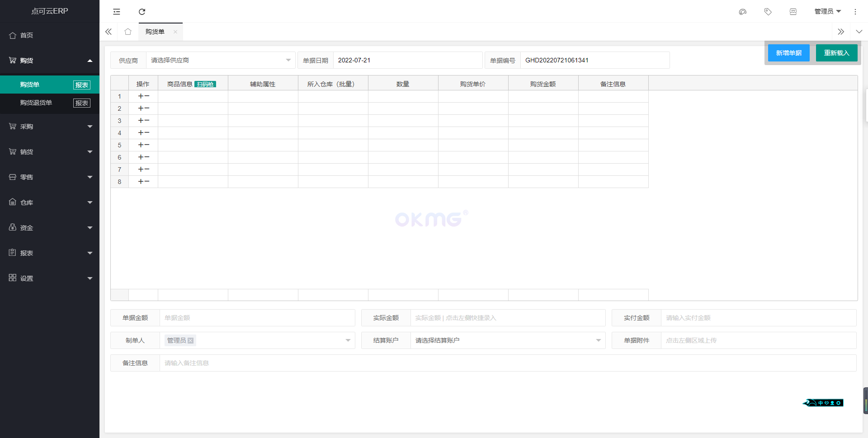Click the 实付金额 input field
The height and width of the screenshot is (438, 868).
759,318
